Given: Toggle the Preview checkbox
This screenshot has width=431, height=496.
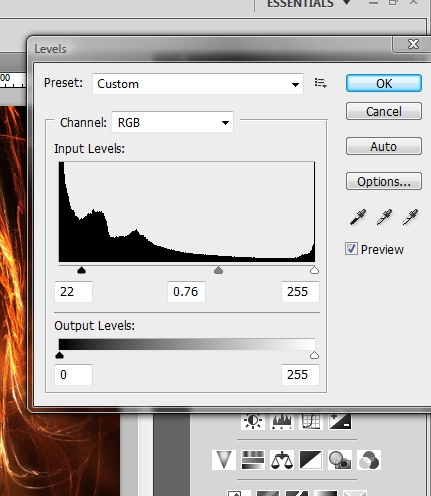Looking at the screenshot, I should (351, 249).
